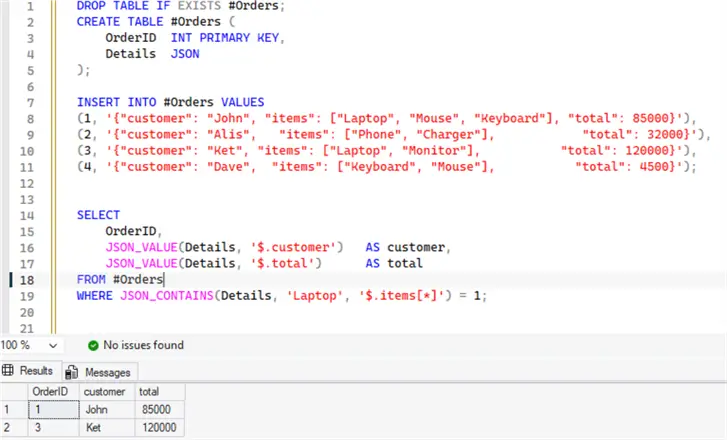Select the total column header
This screenshot has height=440, width=727.
tap(160, 392)
